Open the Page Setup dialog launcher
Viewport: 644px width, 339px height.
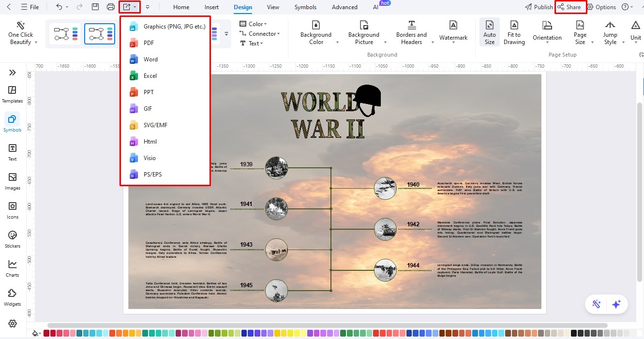(x=641, y=55)
